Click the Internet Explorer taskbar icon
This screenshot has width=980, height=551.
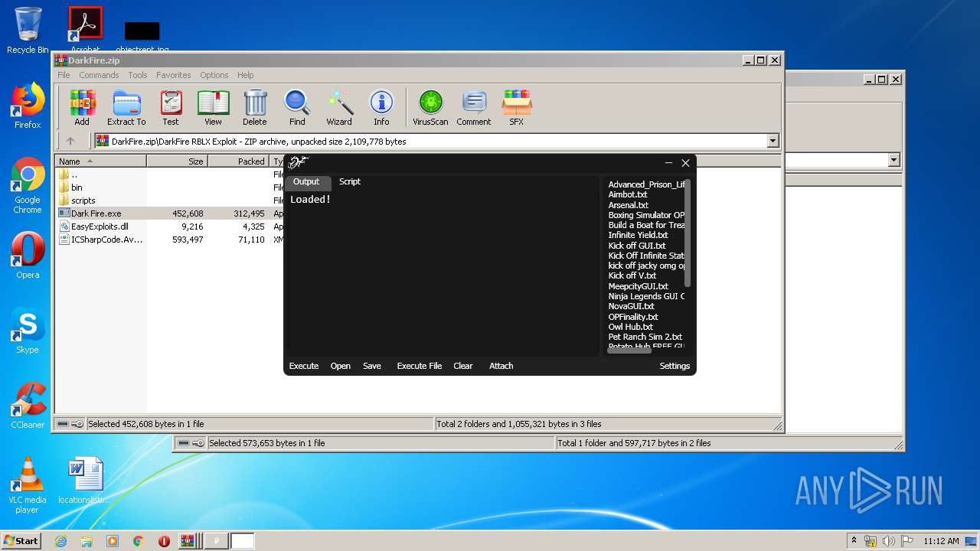(60, 541)
